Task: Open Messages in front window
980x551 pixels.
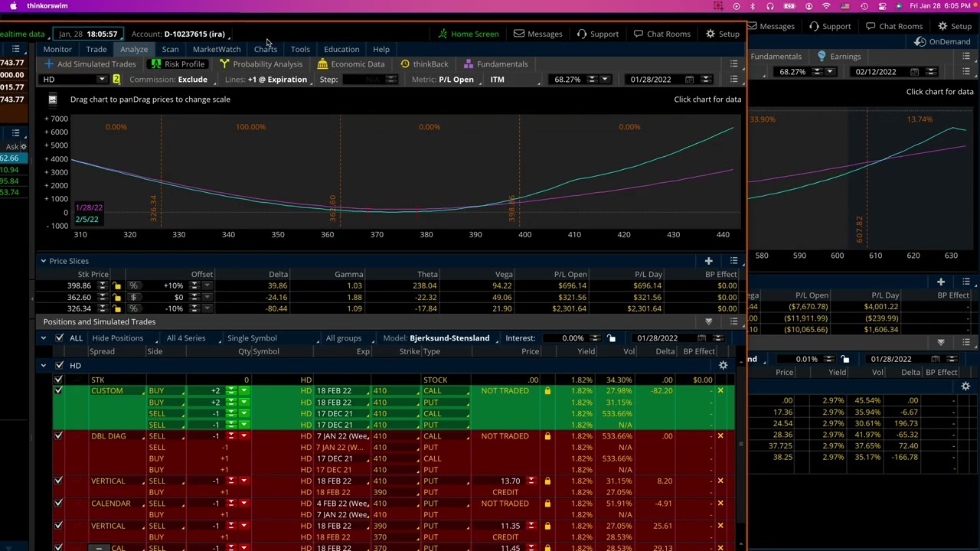Action: coord(538,34)
